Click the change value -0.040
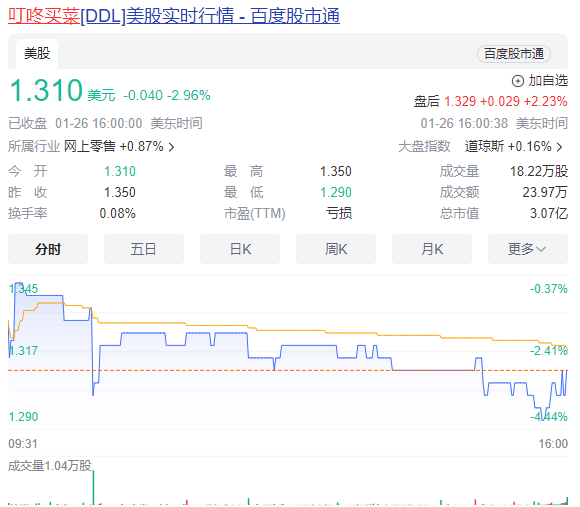Screen dimensions: 580x507 tap(143, 95)
